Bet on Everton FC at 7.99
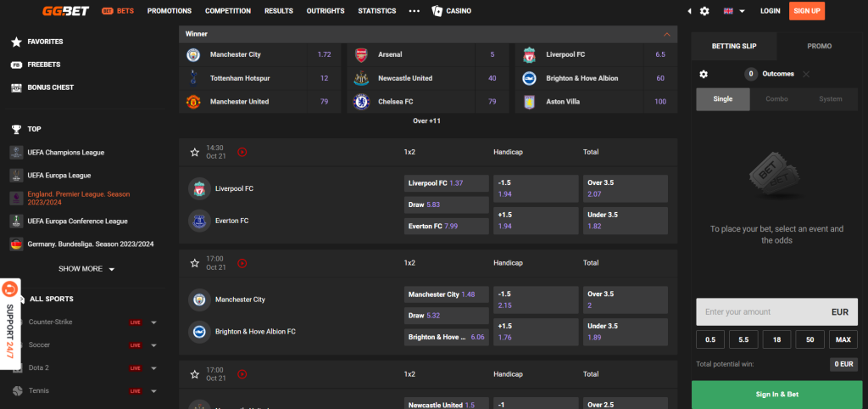 (x=446, y=226)
